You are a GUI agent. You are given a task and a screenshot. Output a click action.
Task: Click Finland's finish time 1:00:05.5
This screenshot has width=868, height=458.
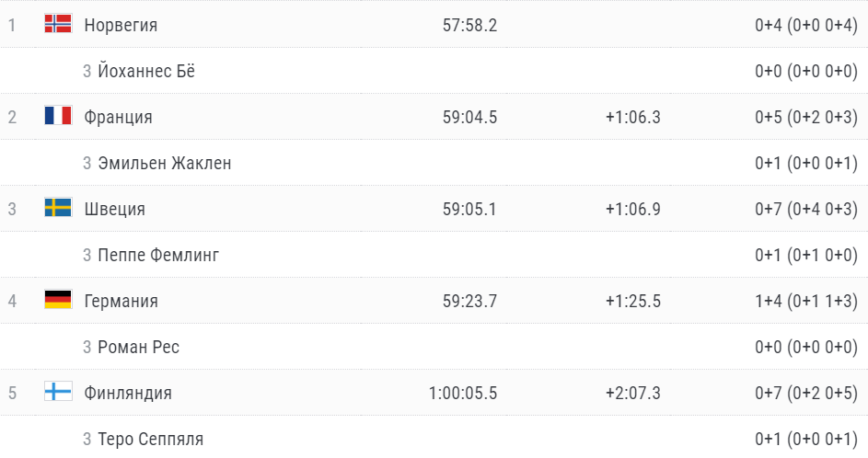(463, 393)
